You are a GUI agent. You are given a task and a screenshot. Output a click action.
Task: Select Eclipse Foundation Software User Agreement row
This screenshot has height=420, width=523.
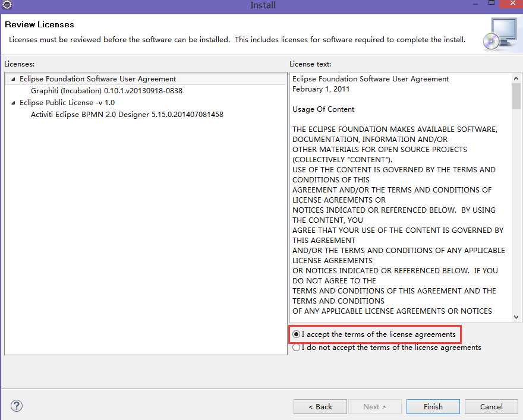point(146,79)
